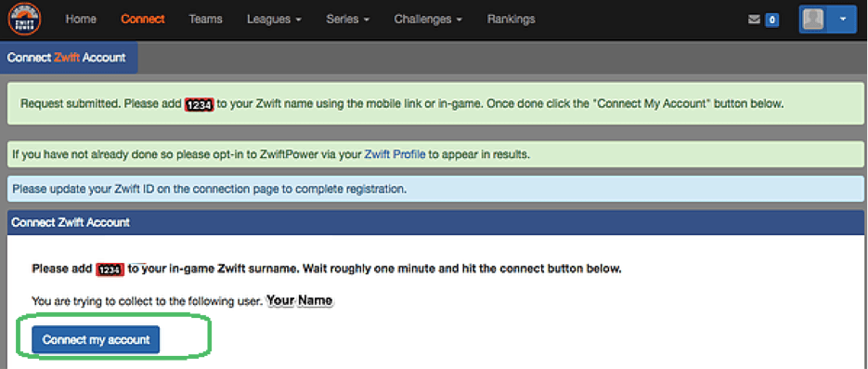Open the Challenges dropdown menu

coord(428,20)
